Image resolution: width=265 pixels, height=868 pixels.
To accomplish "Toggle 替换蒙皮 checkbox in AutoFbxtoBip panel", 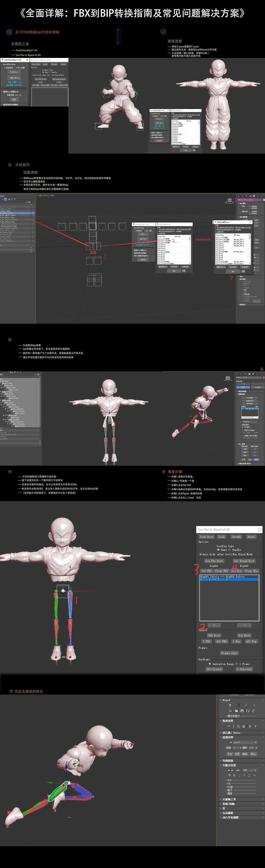I will pos(5,68).
